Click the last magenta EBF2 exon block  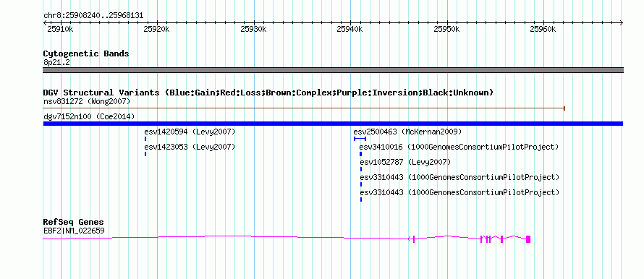528,239
